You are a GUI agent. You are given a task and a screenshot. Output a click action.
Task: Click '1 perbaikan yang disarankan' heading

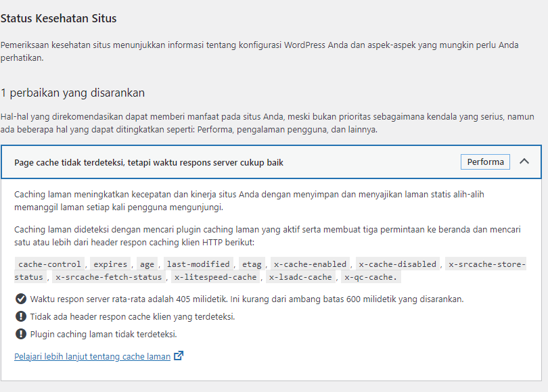point(72,93)
